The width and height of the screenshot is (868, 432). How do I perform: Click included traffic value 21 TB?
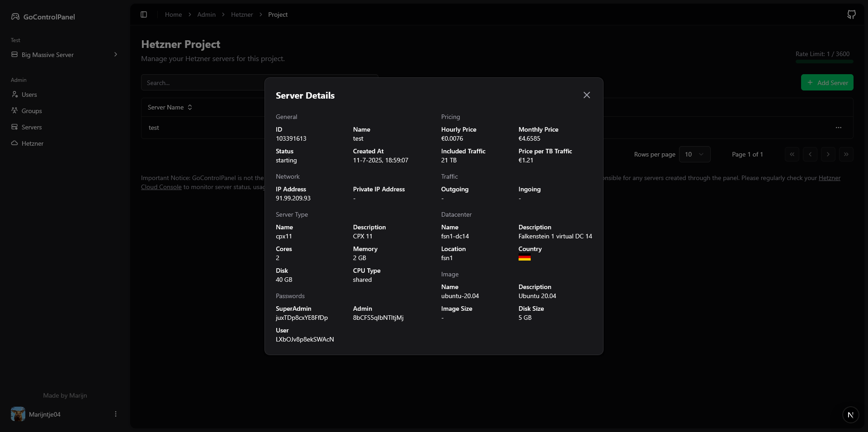coord(449,160)
